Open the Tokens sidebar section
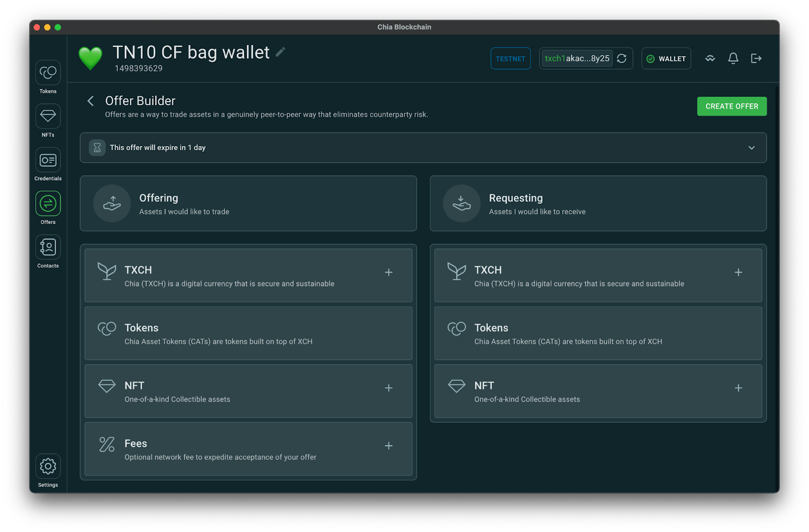Screen dimensions: 809x532 click(x=48, y=73)
